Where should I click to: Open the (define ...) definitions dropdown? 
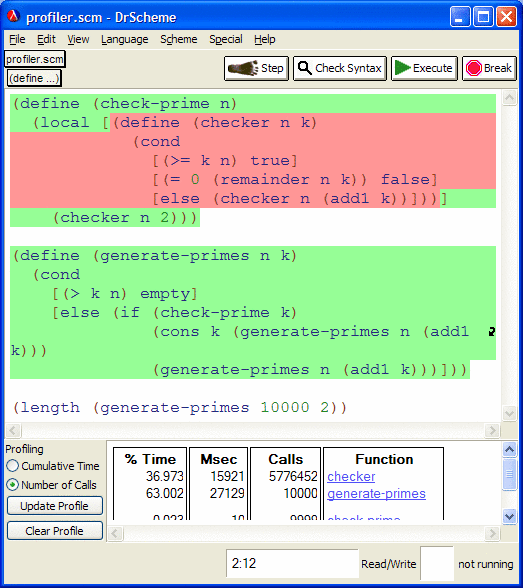tap(34, 78)
